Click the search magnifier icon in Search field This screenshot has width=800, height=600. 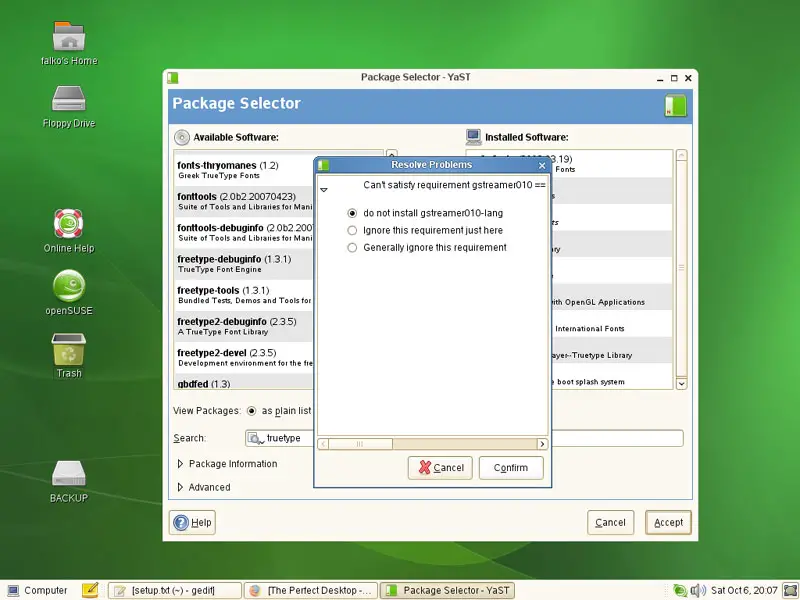pyautogui.click(x=256, y=438)
